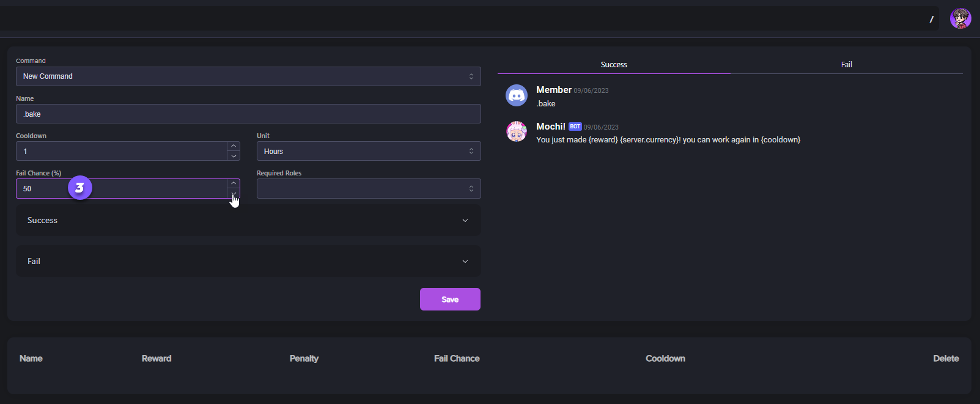Decrease the Cooldown value with down arrow
This screenshot has width=980, height=404.
pos(234,156)
